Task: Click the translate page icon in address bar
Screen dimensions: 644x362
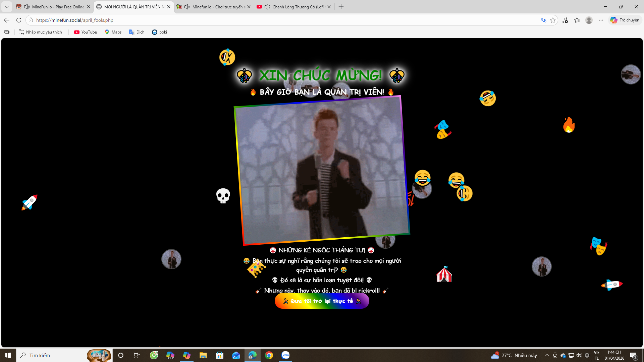Action: [x=543, y=20]
